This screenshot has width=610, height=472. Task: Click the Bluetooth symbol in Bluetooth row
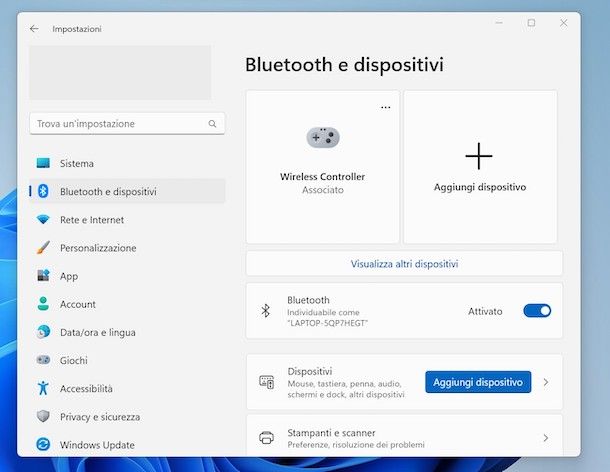[266, 311]
